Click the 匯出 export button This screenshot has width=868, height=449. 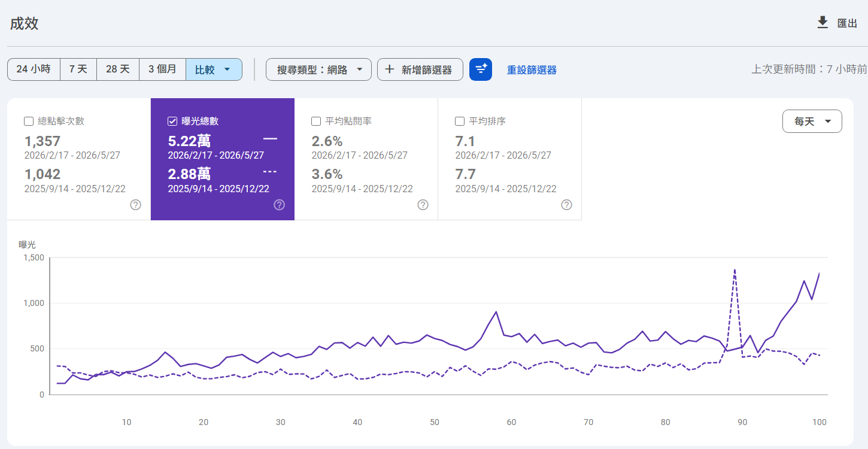(837, 23)
